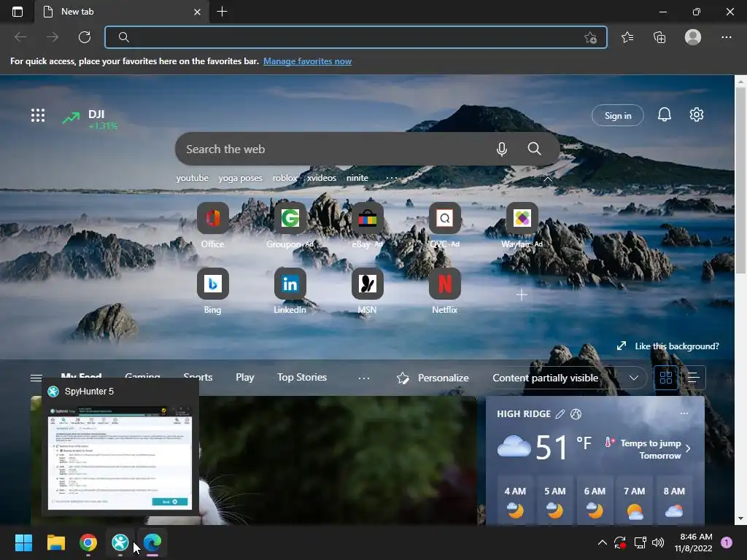Viewport: 747px width, 560px height.
Task: Show more feed tabs ellipsis
Action: [364, 378]
